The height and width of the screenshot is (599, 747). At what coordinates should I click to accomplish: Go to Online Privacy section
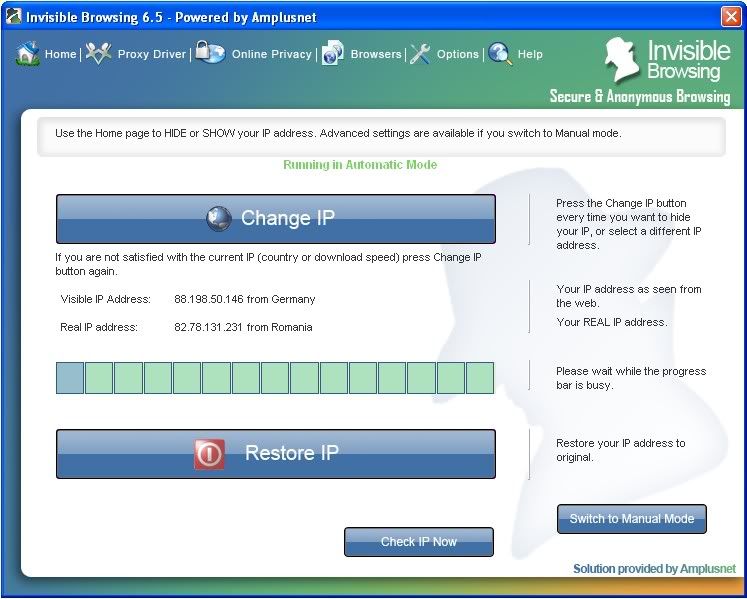point(271,54)
